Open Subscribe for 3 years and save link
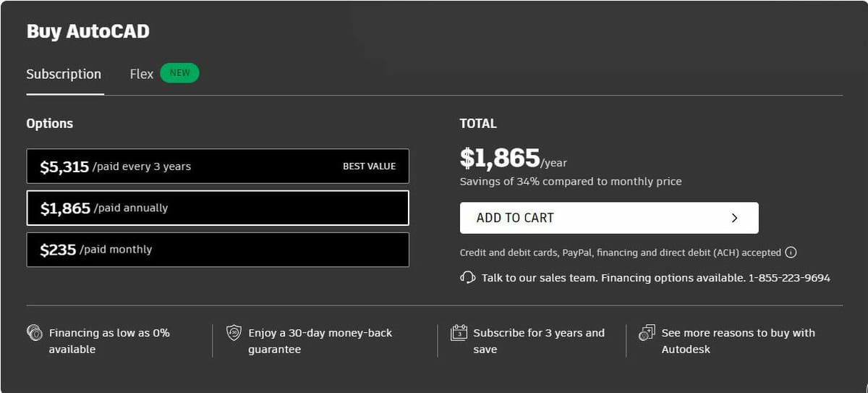 click(x=539, y=341)
